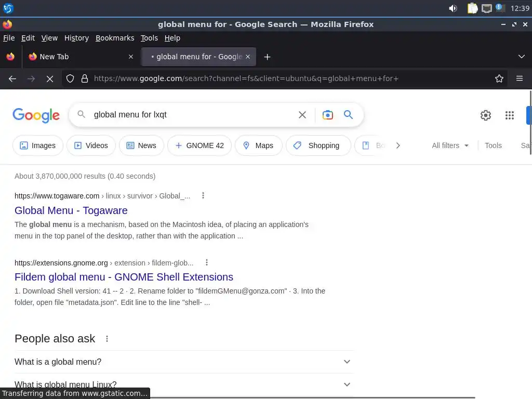This screenshot has height=399, width=532.
Task: Add GNOME 42 to the search
Action: tap(199, 145)
